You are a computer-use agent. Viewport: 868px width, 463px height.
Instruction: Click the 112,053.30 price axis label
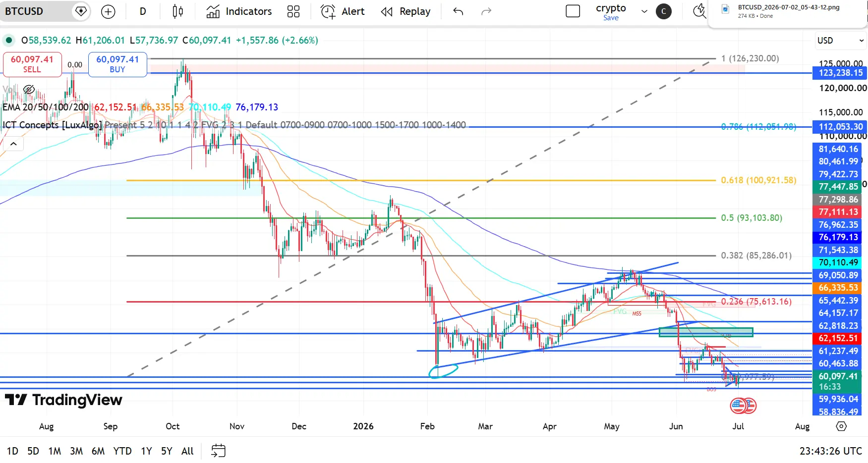(x=840, y=127)
